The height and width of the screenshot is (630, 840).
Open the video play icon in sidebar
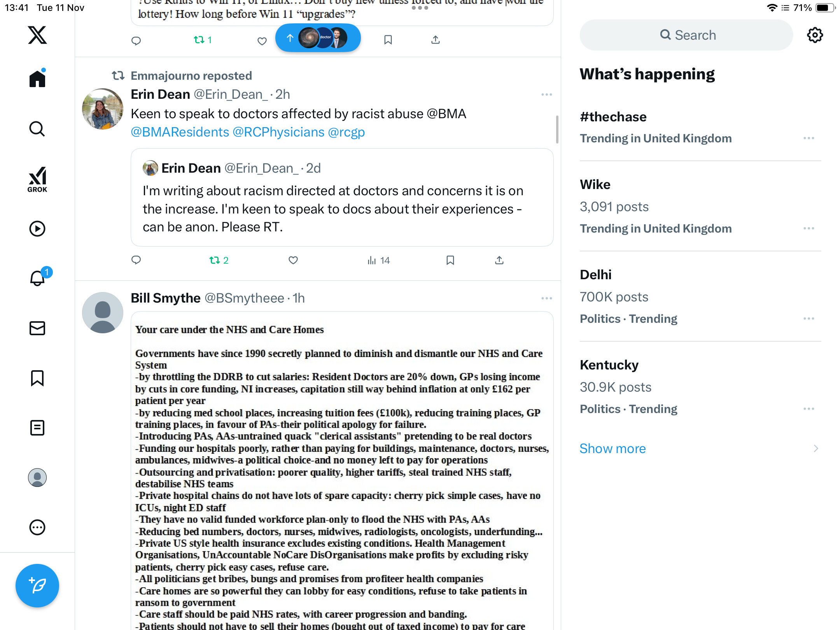point(37,229)
